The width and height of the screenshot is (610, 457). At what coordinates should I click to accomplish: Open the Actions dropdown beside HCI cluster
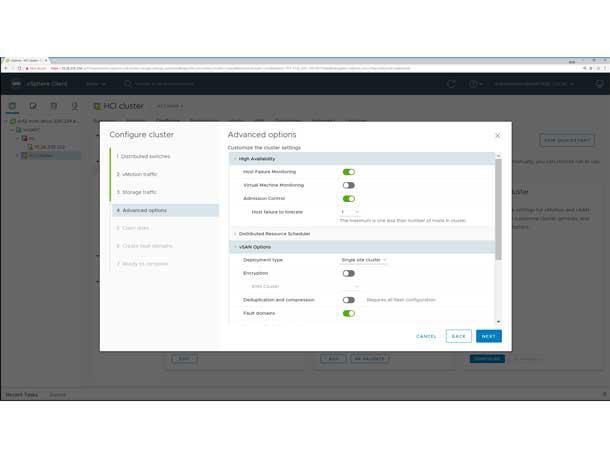point(170,106)
